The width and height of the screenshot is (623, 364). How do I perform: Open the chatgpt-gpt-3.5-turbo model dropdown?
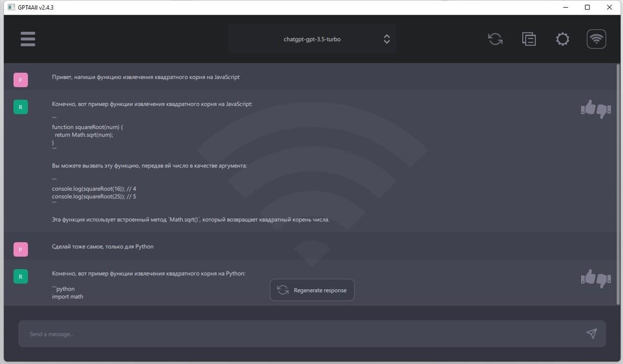[312, 39]
